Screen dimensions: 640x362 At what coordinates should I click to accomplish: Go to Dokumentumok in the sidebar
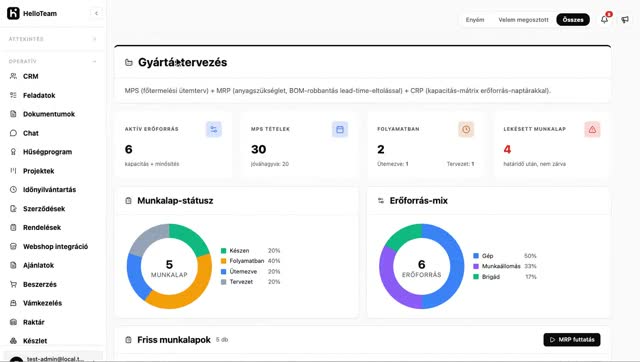point(49,114)
